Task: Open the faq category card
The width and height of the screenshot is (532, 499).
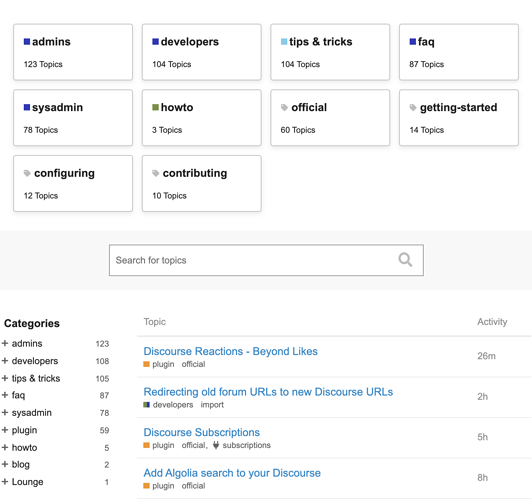Action: point(459,52)
